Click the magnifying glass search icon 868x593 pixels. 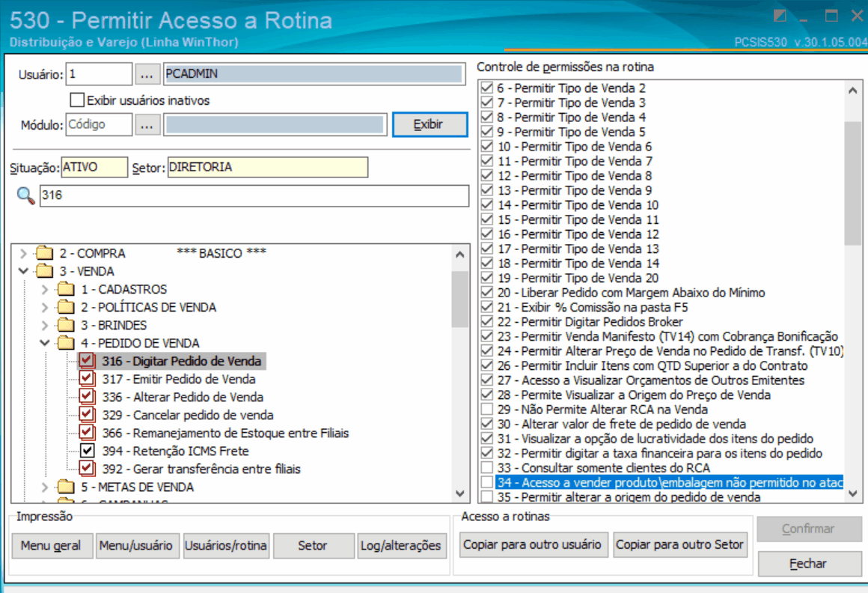point(25,195)
